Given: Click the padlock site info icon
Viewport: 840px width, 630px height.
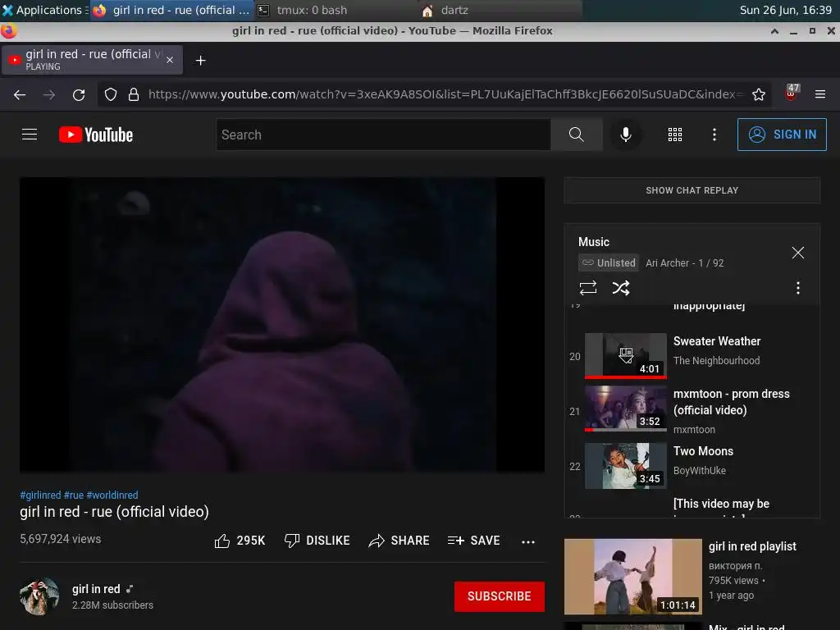Looking at the screenshot, I should [134, 95].
